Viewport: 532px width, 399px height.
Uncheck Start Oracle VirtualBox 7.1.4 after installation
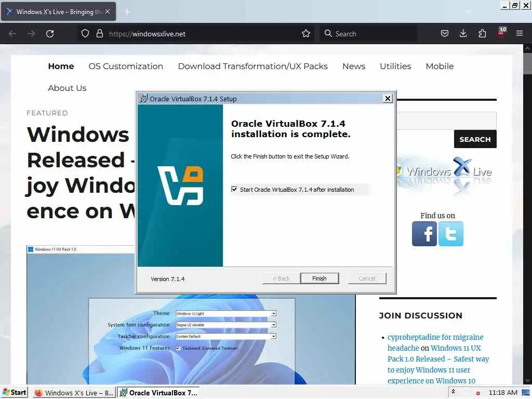(x=234, y=189)
